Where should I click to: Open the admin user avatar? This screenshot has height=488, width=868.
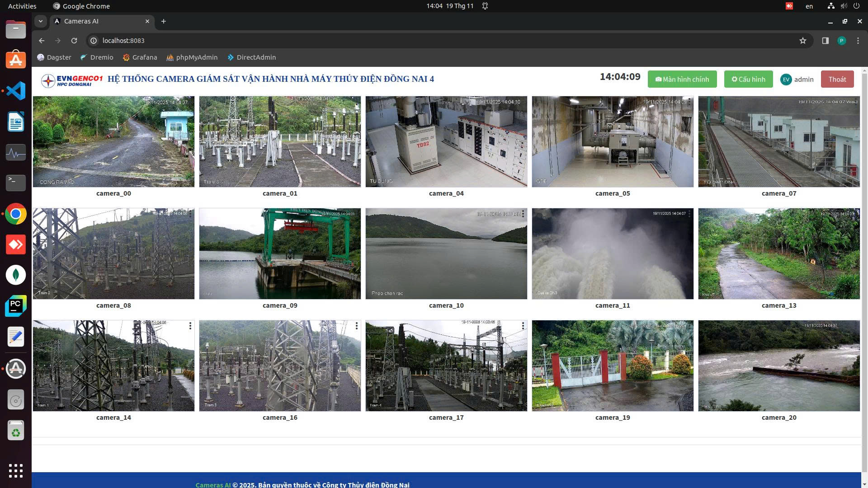click(x=786, y=80)
